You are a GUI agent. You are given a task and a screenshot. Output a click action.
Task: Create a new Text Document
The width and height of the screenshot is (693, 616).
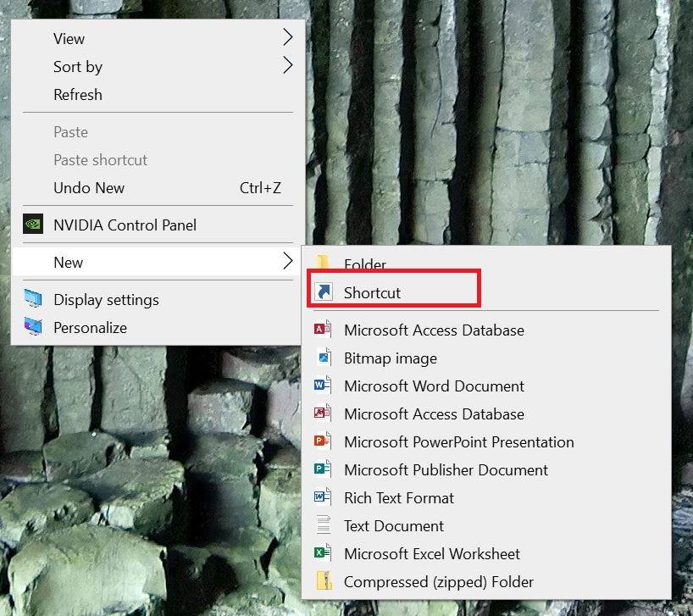click(393, 525)
